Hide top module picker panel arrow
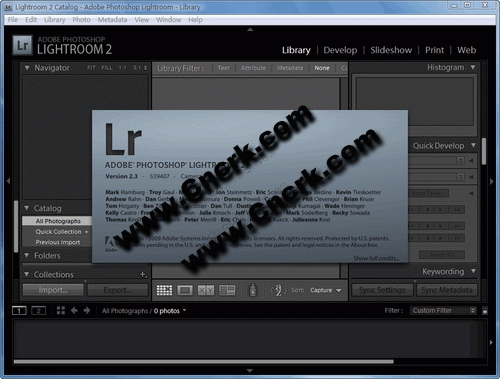 pyautogui.click(x=250, y=30)
